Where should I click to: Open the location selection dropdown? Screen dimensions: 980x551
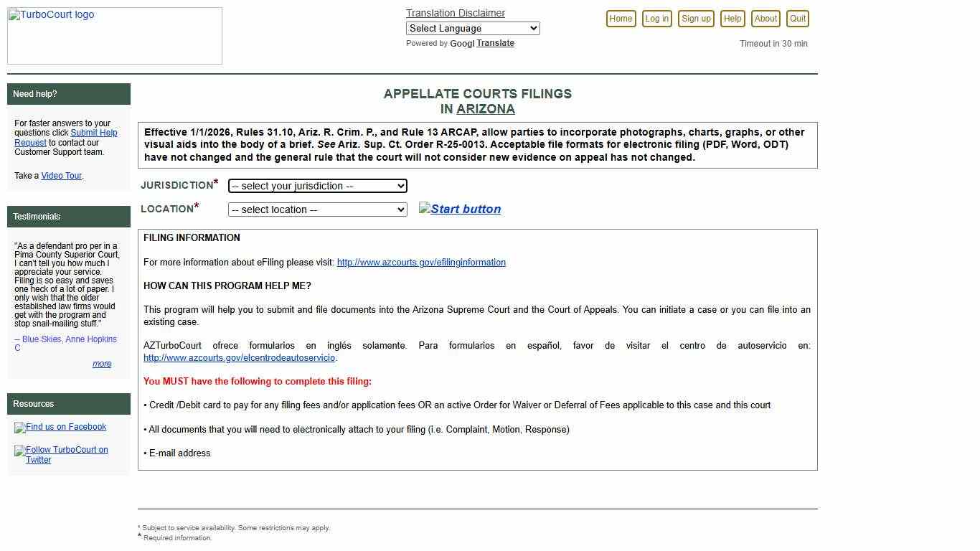click(317, 209)
